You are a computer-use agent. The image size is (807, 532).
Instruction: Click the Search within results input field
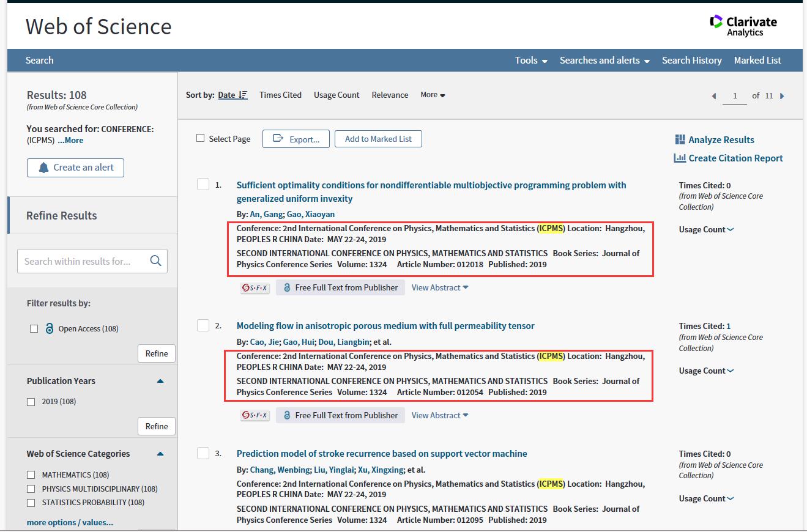[83, 261]
